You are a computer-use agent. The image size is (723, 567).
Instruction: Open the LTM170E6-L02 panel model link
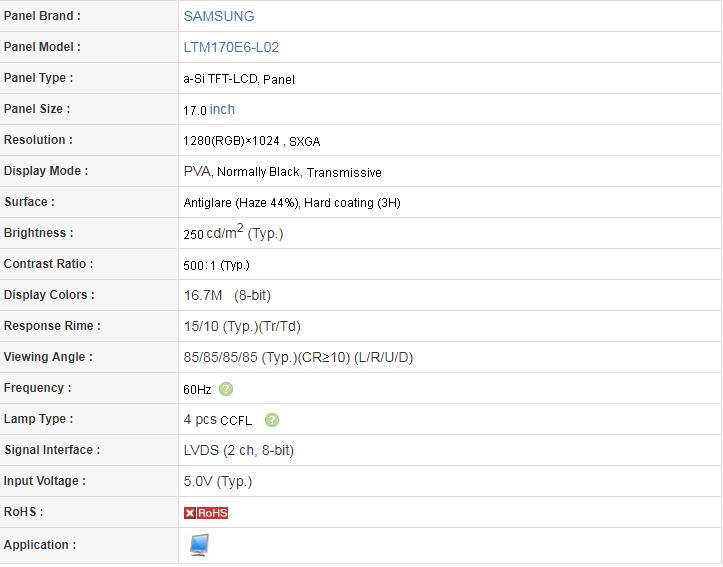click(231, 47)
